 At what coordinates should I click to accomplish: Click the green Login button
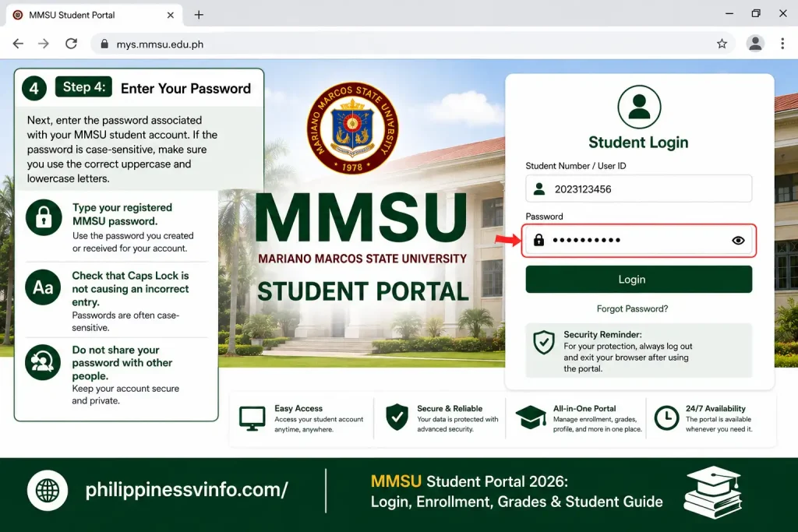point(639,279)
